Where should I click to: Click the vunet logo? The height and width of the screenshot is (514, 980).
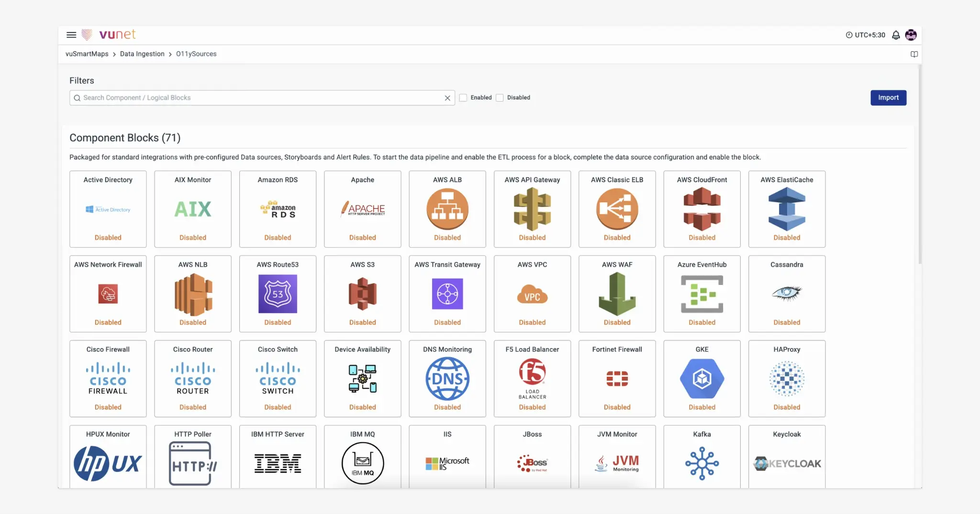(109, 34)
